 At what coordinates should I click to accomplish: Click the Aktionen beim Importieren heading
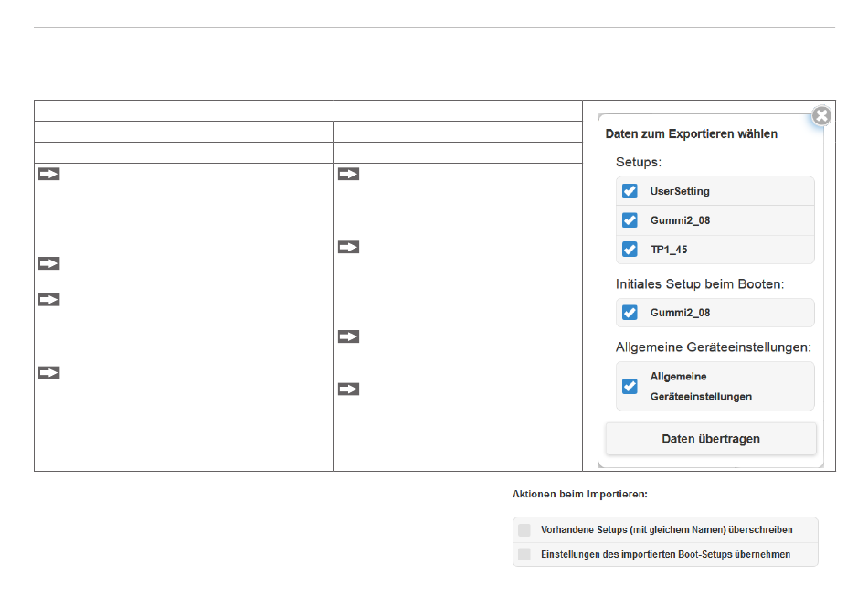pos(579,494)
